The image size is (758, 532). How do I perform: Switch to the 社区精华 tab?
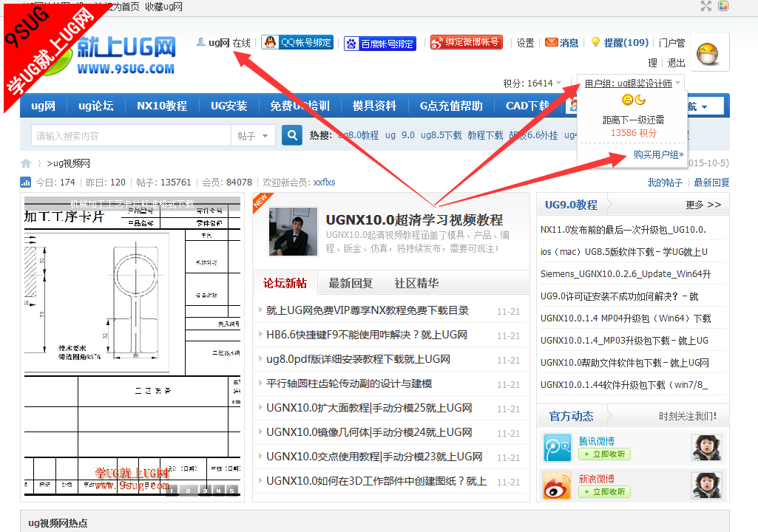[416, 283]
